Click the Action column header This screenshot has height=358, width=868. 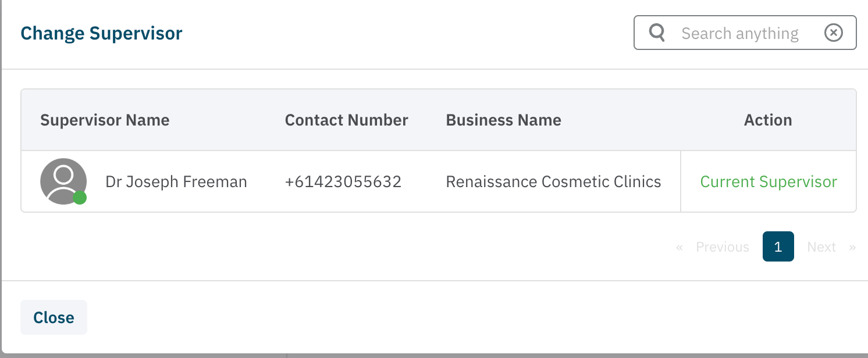click(x=768, y=120)
